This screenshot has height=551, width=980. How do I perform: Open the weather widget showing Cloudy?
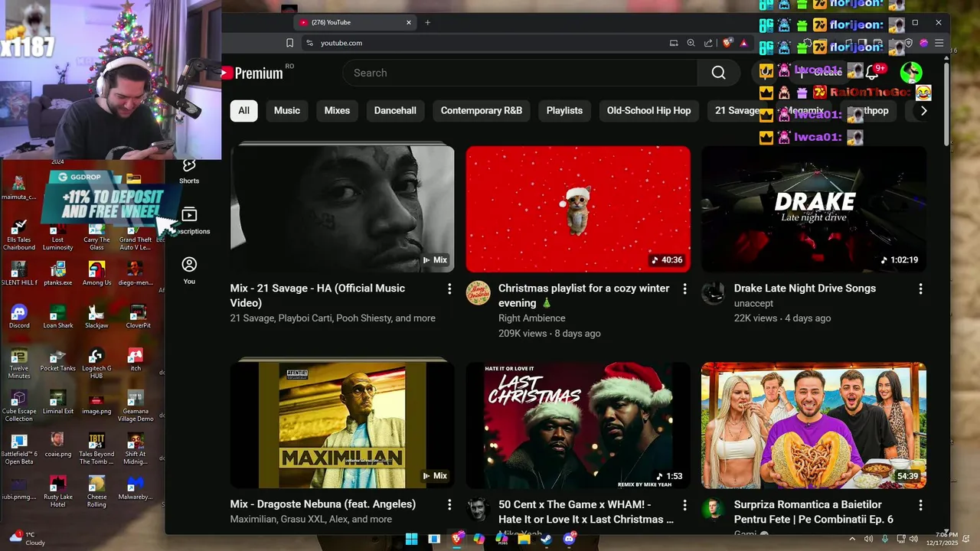pyautogui.click(x=28, y=538)
